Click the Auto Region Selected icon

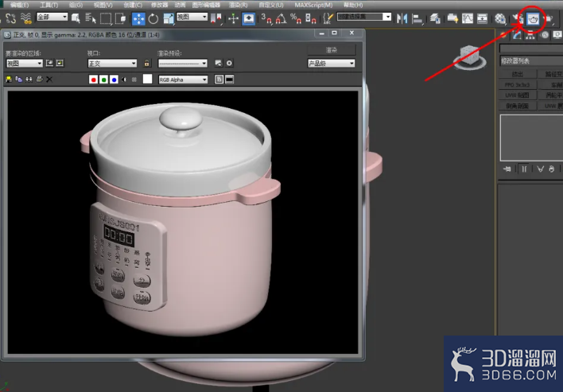[60, 63]
